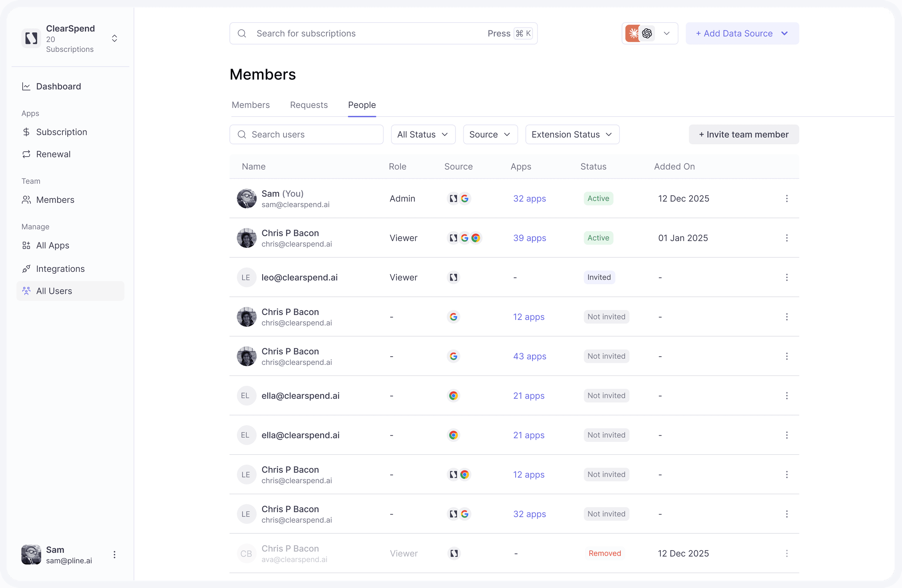Switch to the Members tab

tap(250, 105)
